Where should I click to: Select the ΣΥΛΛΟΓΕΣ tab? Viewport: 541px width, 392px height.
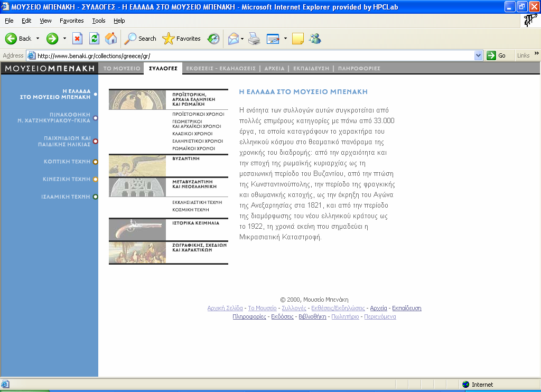click(163, 68)
